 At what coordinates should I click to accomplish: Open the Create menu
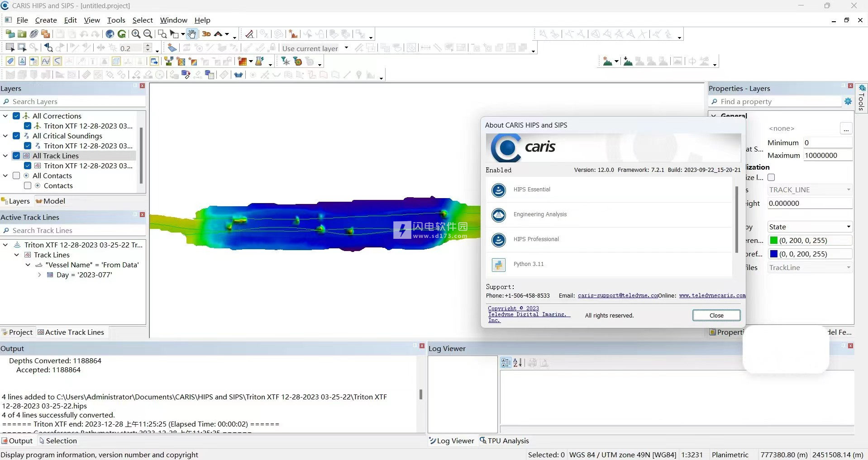46,20
